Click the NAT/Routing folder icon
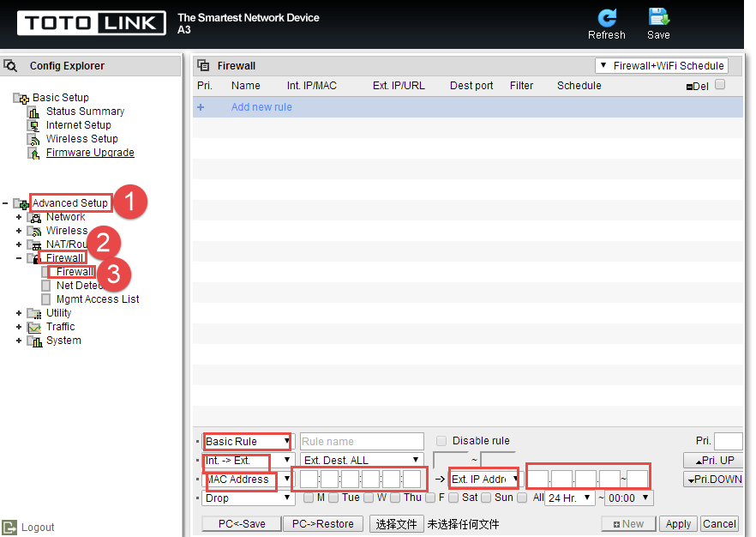Screen dimensions: 756x537 pyautogui.click(x=34, y=244)
